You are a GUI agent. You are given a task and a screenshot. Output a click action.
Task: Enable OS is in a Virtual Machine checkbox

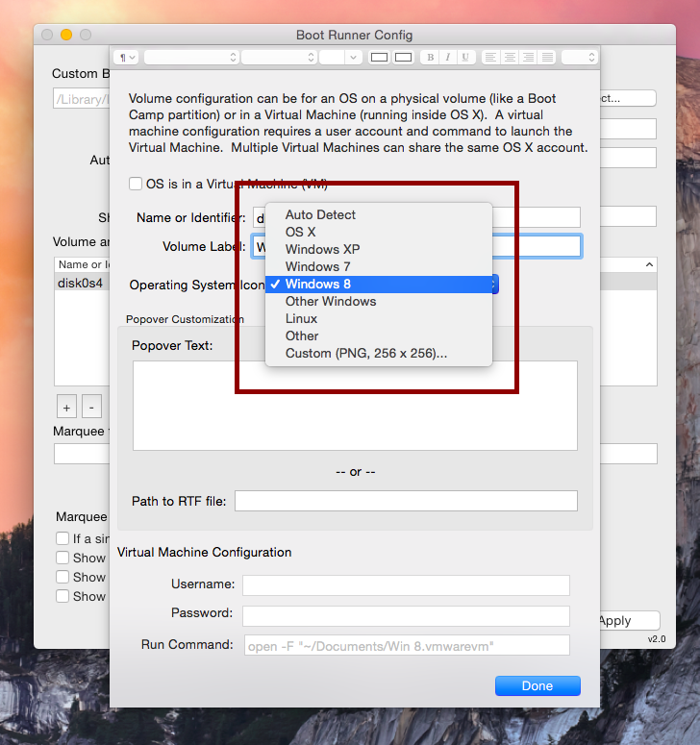click(x=136, y=184)
